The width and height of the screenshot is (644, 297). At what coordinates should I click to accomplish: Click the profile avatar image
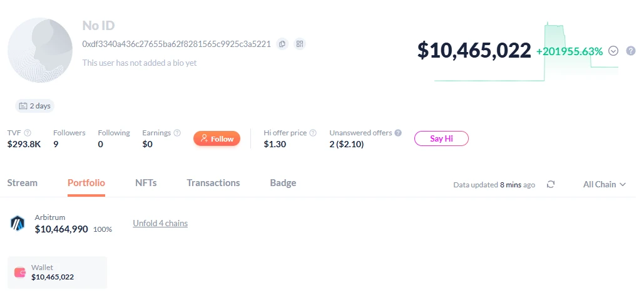pos(40,50)
